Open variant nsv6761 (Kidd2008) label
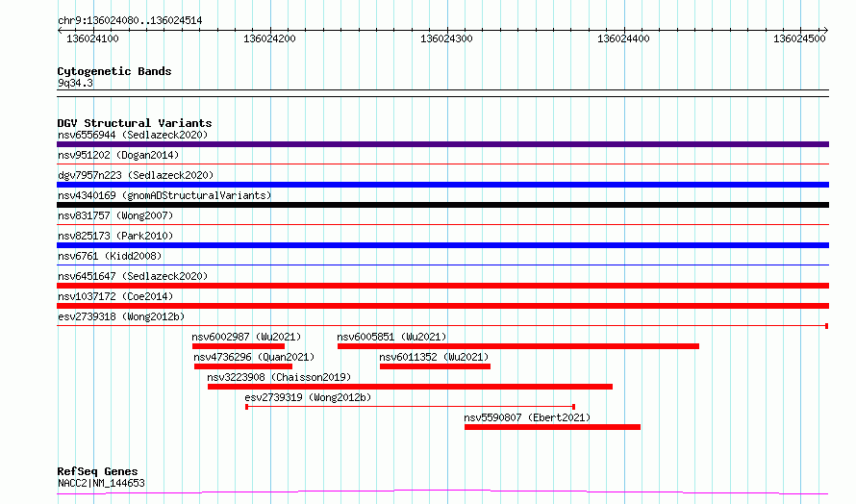Viewport: 856px width, 504px height. (110, 256)
